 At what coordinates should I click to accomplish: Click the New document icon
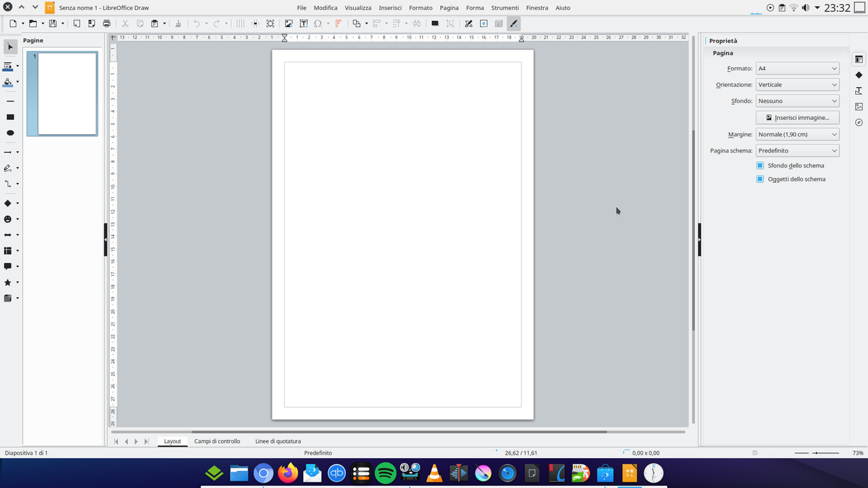click(x=13, y=23)
